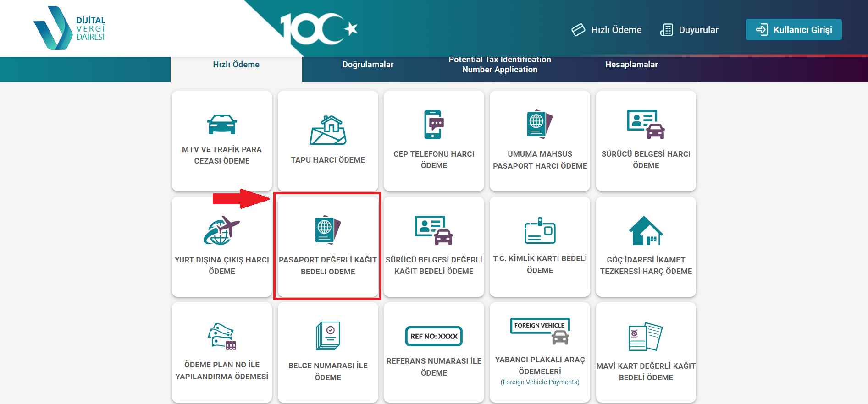Select Sürücü Belgesi Harcı Ödeme text
The width and height of the screenshot is (868, 404).
[x=646, y=159]
